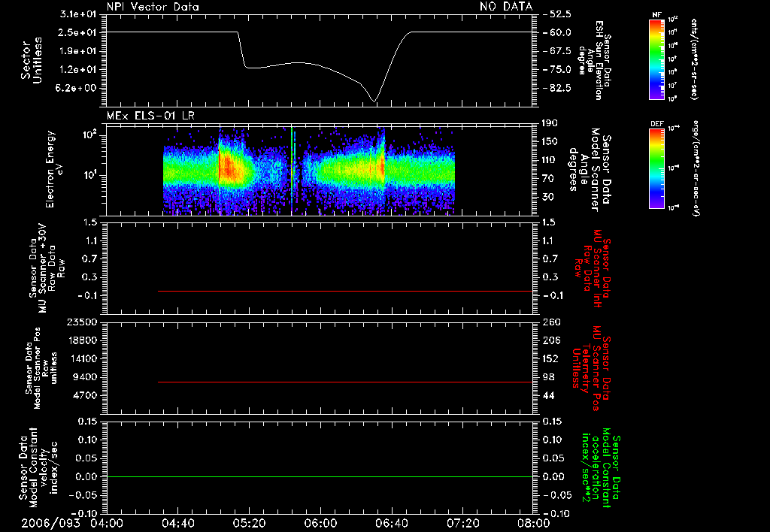The image size is (770, 532).
Task: Click the '9400' scanner position axis value
Action: click(86, 377)
